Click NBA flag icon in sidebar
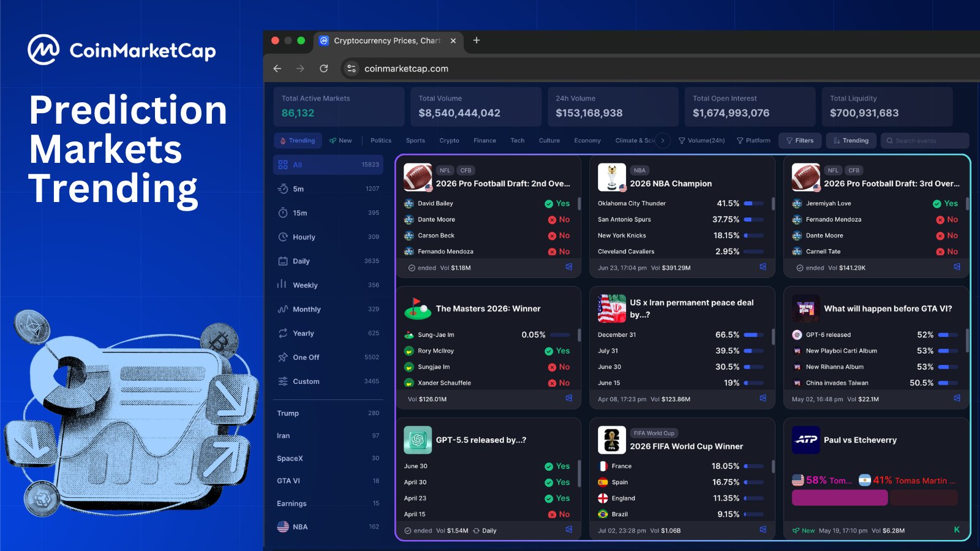Image resolution: width=980 pixels, height=551 pixels. [283, 527]
